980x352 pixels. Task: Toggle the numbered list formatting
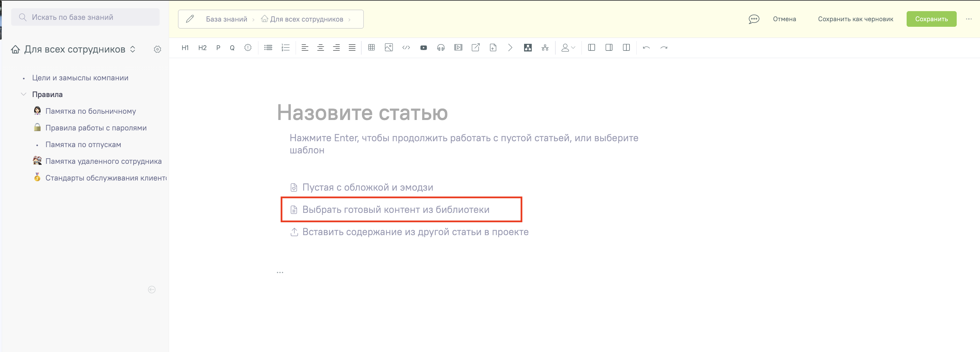click(285, 48)
